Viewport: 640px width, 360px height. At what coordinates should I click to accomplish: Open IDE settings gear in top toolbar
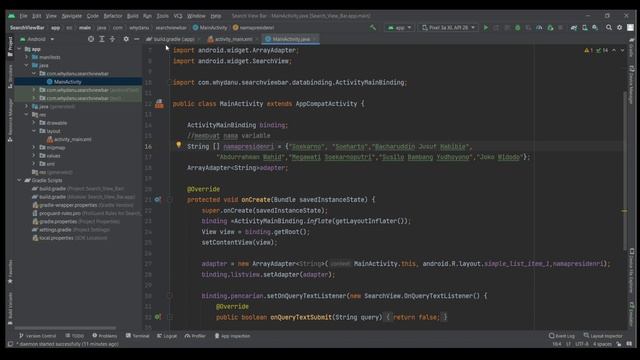click(620, 27)
